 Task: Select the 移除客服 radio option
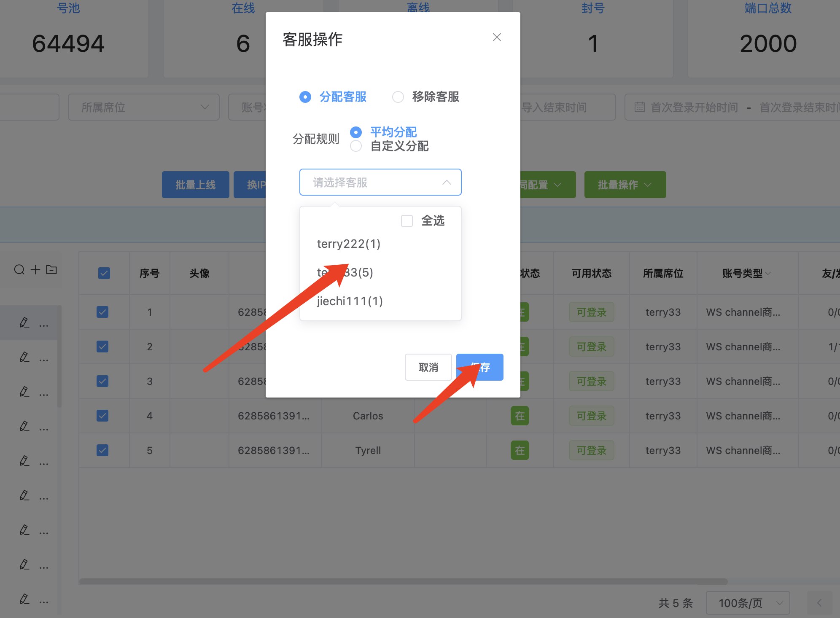pyautogui.click(x=398, y=97)
